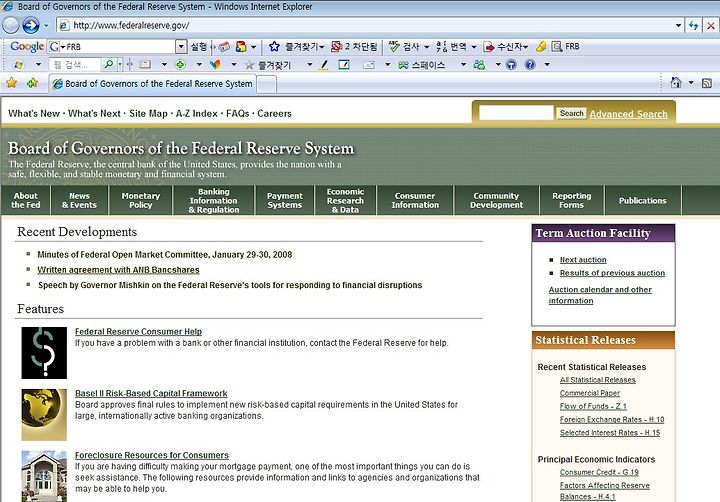Click the site search text field
720x502 pixels.
(517, 113)
